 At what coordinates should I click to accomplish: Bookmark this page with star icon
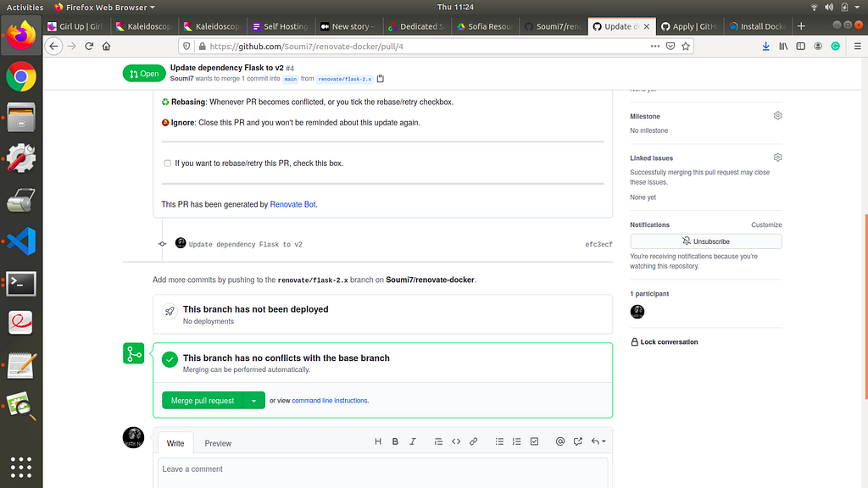(x=686, y=47)
